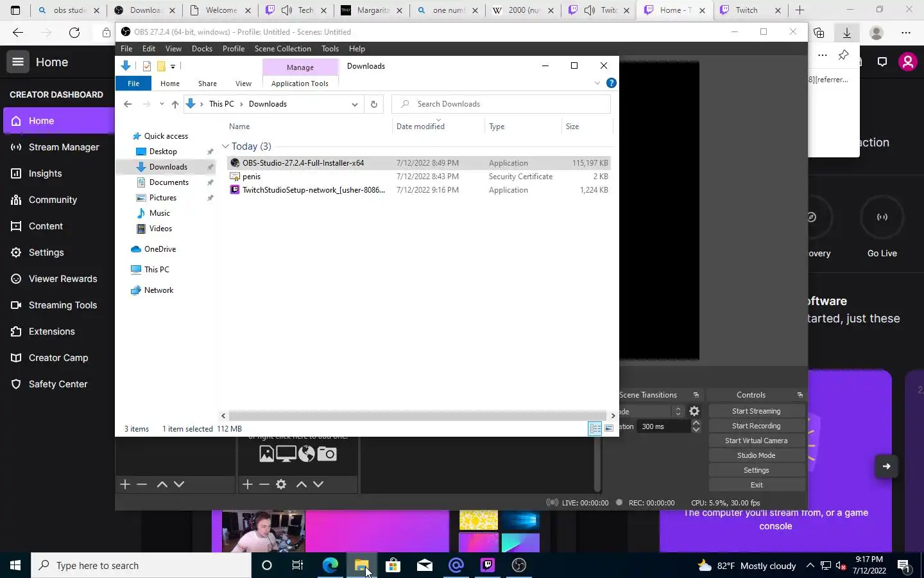Open the Twitch user avatar menu

pyautogui.click(x=907, y=62)
